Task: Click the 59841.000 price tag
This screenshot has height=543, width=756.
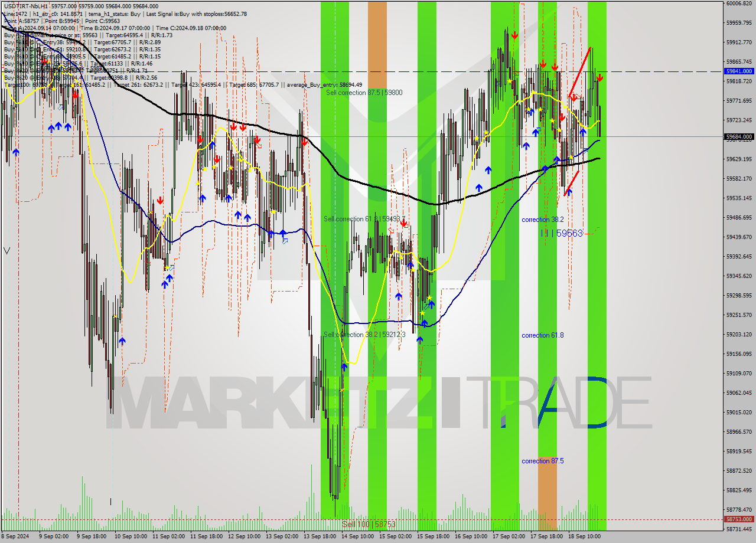Action: click(x=739, y=71)
